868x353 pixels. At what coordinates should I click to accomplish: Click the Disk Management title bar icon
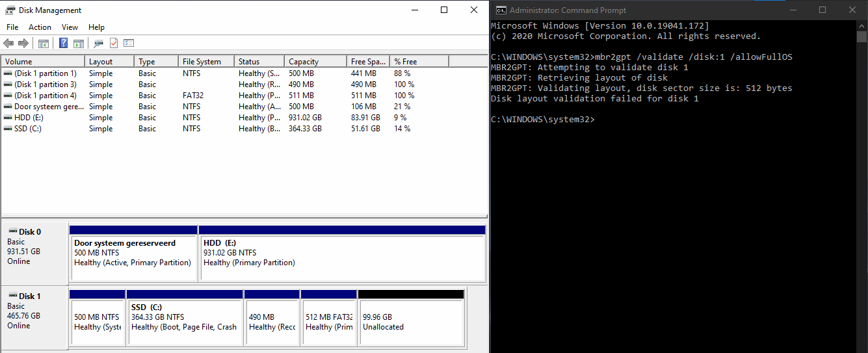click(x=9, y=10)
